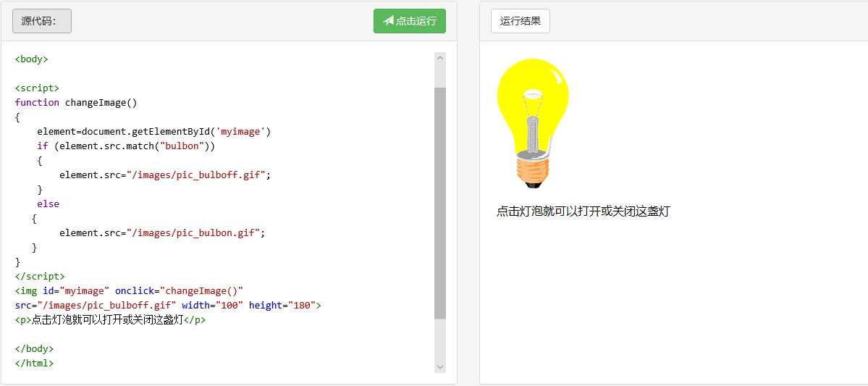Click the result text 点击灯泡就可以打开或关闭这盏灯
This screenshot has height=386, width=868.
coord(583,211)
